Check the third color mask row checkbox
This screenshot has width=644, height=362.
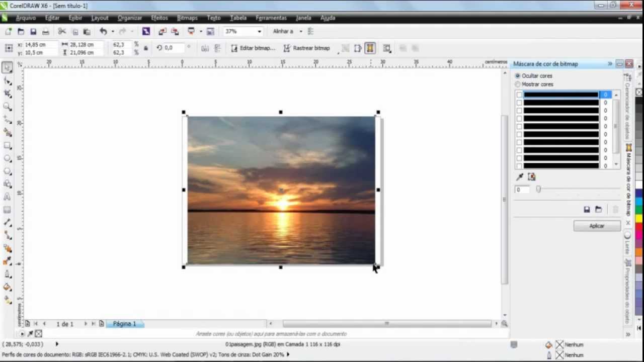pos(519,111)
